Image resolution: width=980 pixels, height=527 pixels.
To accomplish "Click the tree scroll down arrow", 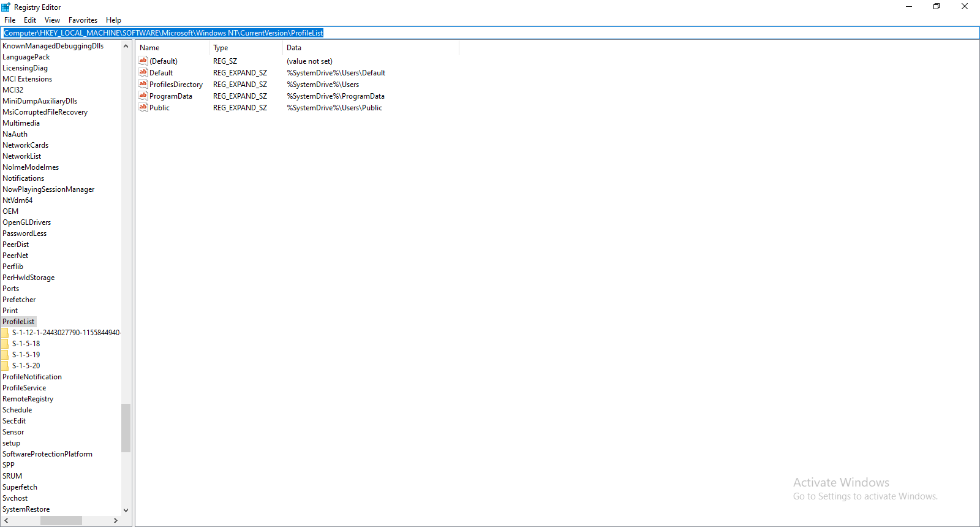I will [x=126, y=510].
